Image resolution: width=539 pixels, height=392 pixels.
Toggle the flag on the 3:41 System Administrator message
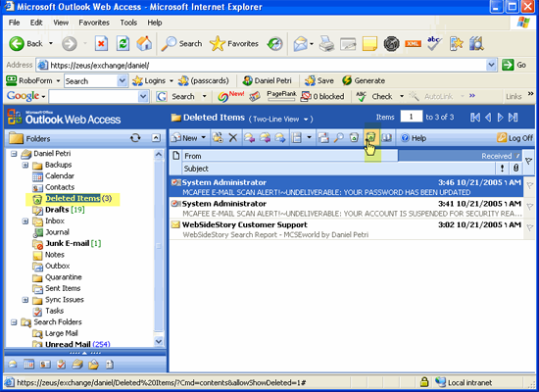pyautogui.click(x=530, y=207)
